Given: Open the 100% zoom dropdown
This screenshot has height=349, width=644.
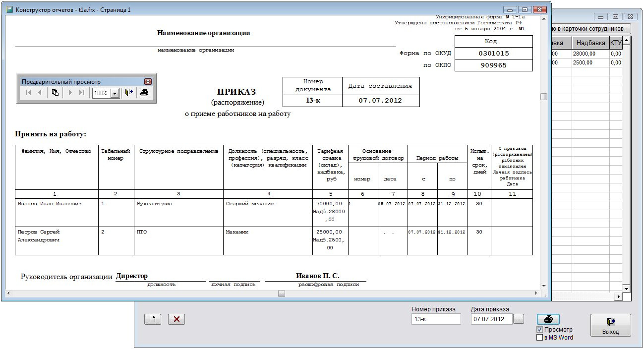Looking at the screenshot, I should [x=115, y=93].
